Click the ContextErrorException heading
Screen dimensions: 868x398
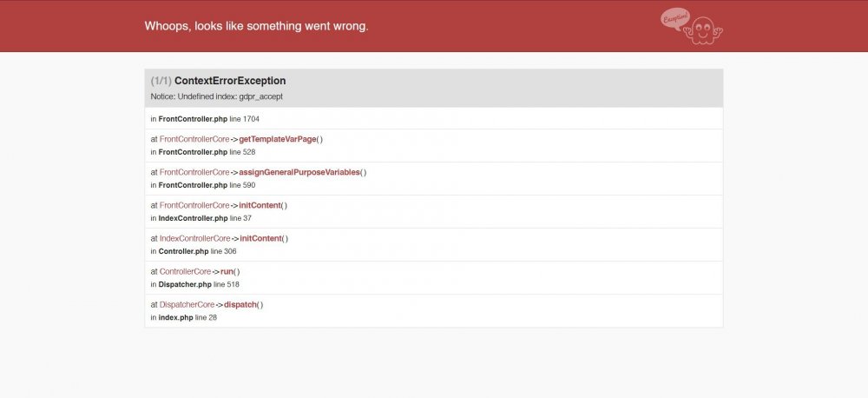(x=230, y=81)
